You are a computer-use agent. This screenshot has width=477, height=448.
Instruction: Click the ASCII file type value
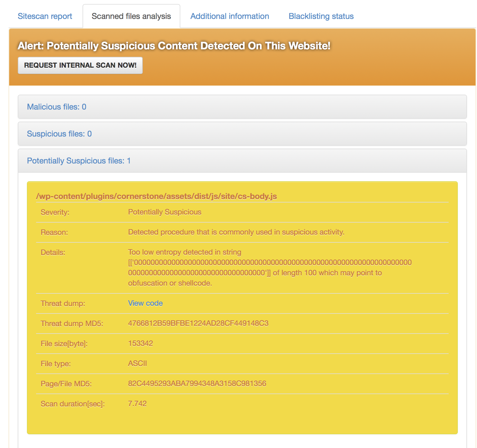point(137,364)
